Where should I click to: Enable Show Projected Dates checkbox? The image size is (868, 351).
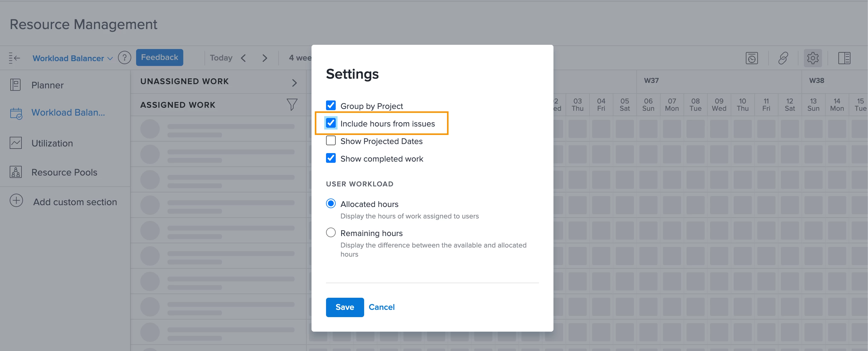pyautogui.click(x=331, y=141)
